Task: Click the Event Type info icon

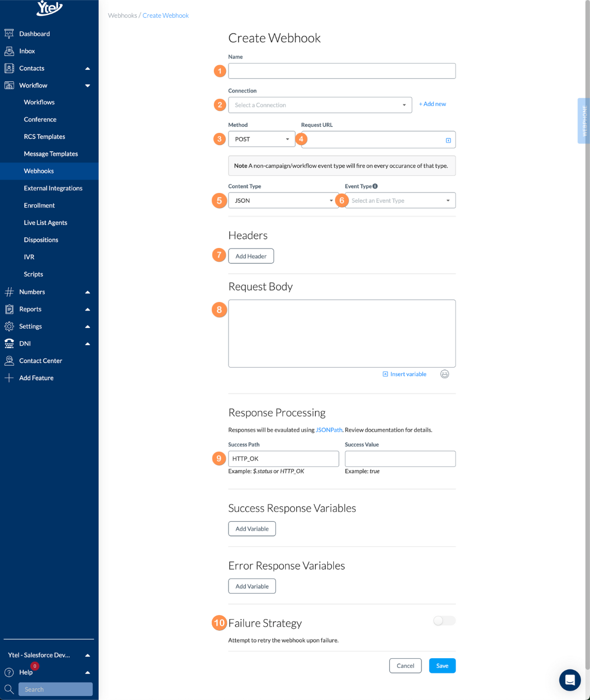Action: coord(375,186)
